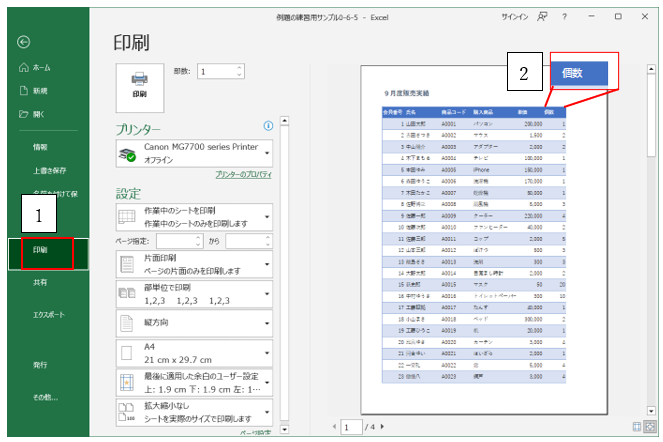Select 共有 share in the sidebar

(x=40, y=284)
